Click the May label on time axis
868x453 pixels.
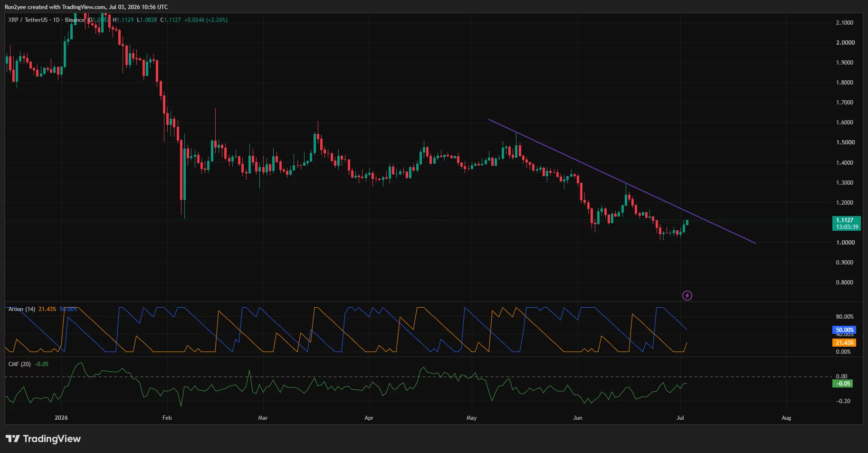pos(471,418)
